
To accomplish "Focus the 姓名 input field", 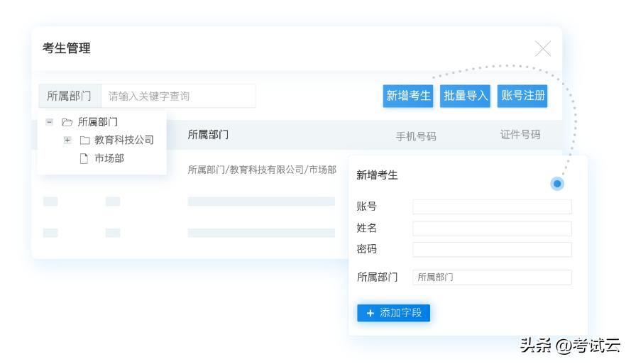I will (492, 228).
